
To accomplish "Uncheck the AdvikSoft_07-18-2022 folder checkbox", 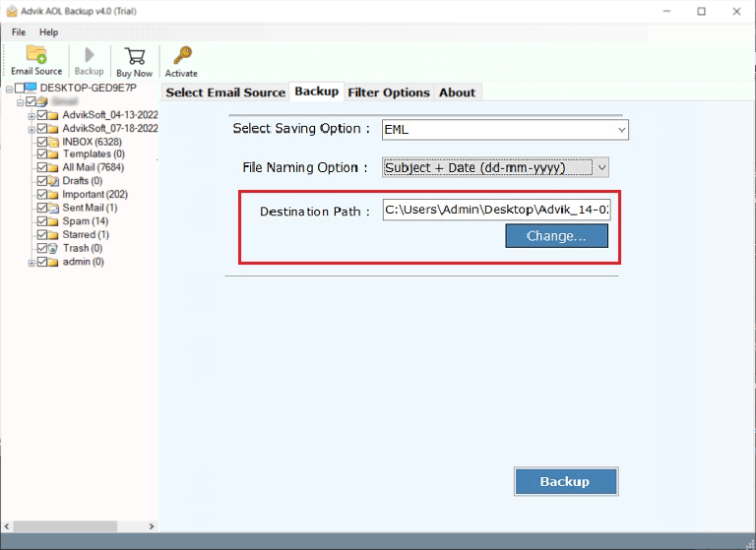I will (x=42, y=129).
